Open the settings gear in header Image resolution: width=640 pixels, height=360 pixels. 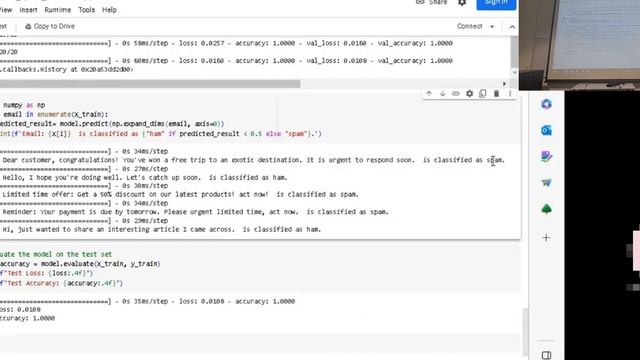click(x=462, y=2)
